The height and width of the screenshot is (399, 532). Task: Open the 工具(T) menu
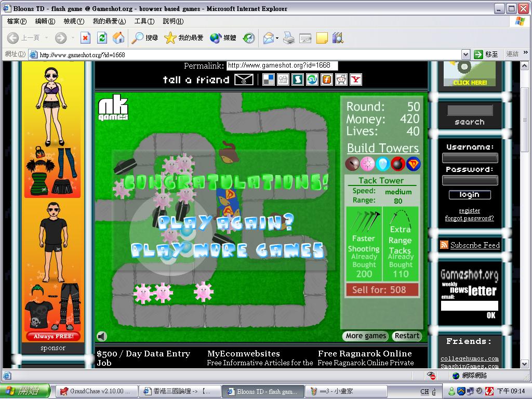click(x=144, y=21)
